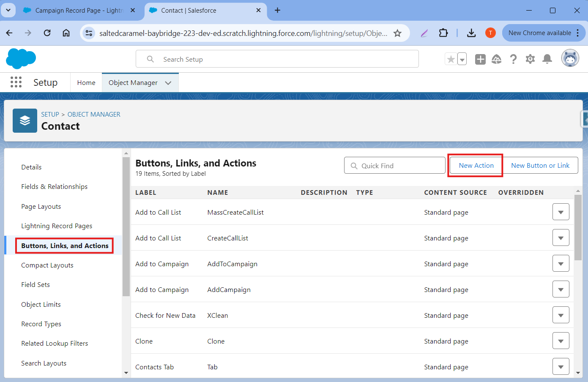
Task: Follow the OBJECT MANAGER breadcrumb link
Action: pyautogui.click(x=94, y=115)
